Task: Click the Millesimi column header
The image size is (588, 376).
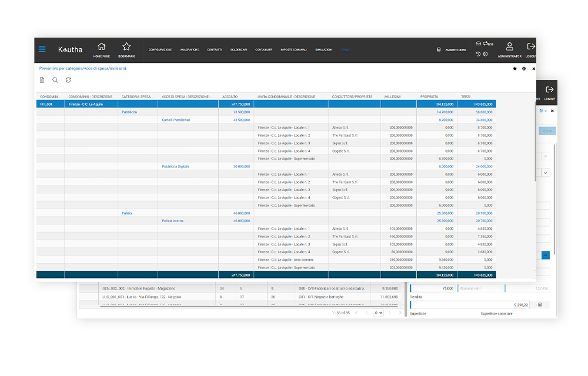Action: 393,96
